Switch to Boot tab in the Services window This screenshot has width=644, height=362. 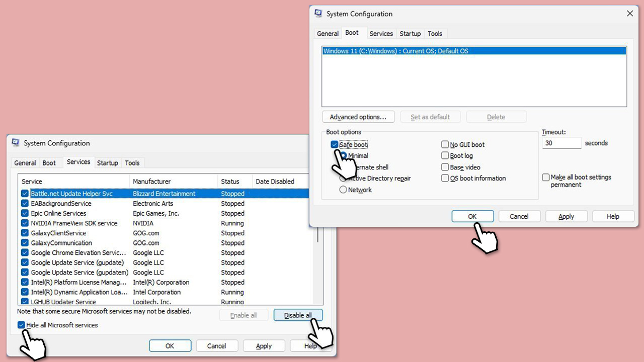[49, 163]
